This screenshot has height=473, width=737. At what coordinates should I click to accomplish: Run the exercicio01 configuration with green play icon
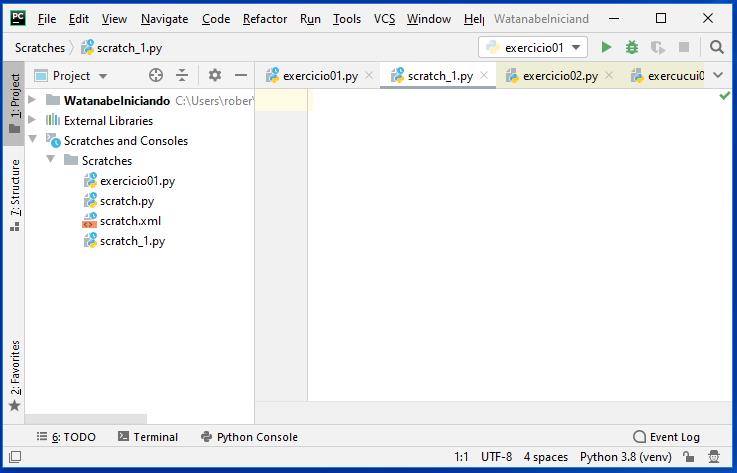[x=606, y=47]
